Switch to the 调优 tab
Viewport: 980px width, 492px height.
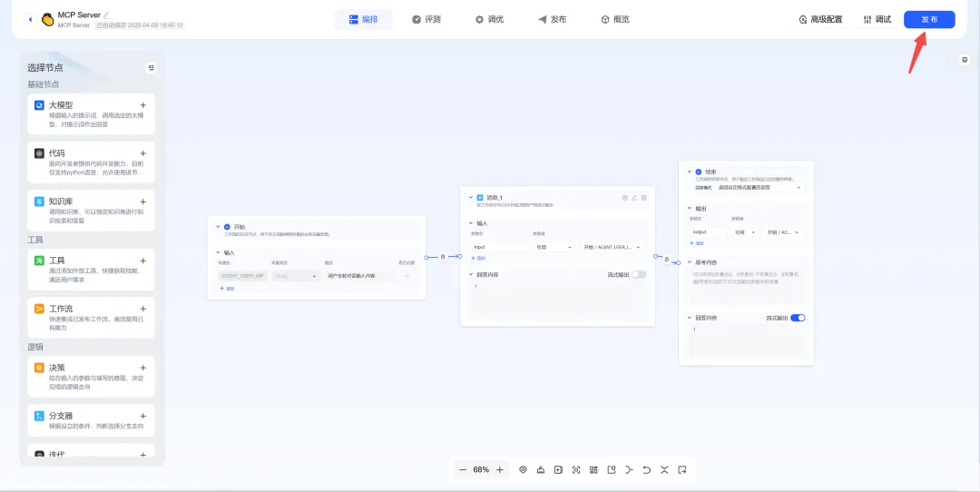489,19
